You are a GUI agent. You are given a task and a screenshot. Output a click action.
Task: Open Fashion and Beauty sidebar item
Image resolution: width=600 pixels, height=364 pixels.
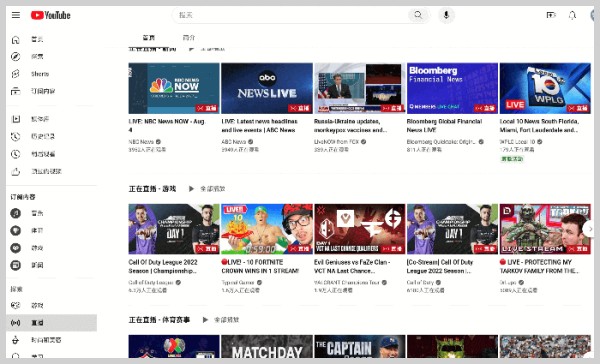click(51, 340)
